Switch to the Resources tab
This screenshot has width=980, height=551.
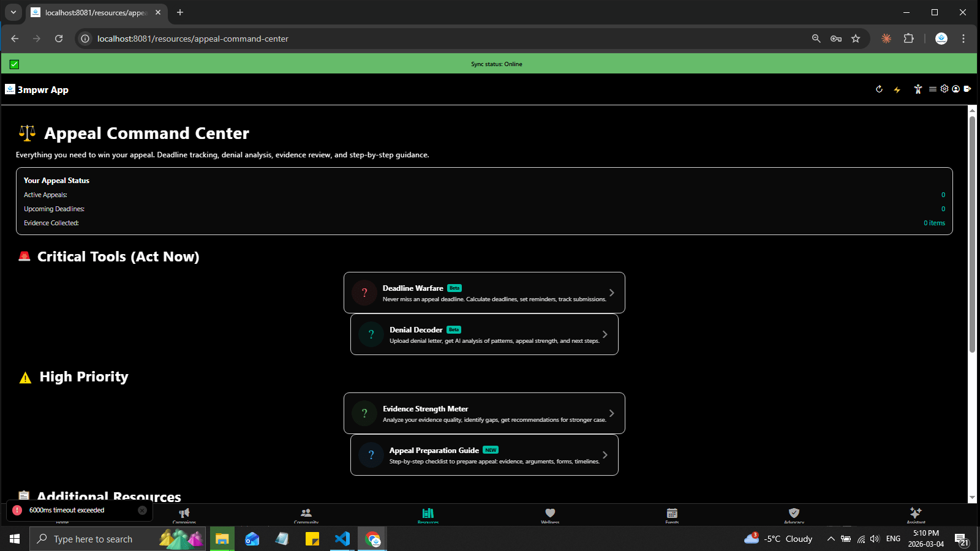pos(428,514)
